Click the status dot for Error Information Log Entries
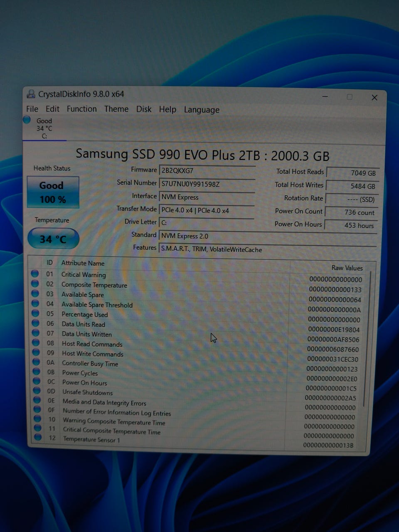The image size is (399, 532). (x=38, y=409)
